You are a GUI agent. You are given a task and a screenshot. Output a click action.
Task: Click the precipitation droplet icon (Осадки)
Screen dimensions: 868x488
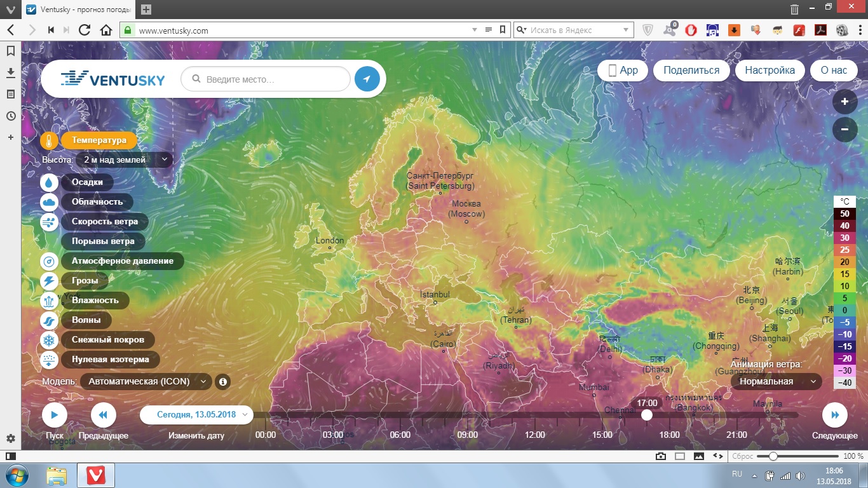click(50, 182)
